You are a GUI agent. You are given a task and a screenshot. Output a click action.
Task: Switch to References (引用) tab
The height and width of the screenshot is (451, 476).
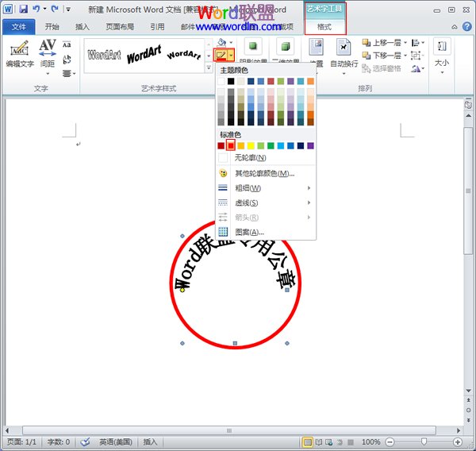click(x=157, y=27)
